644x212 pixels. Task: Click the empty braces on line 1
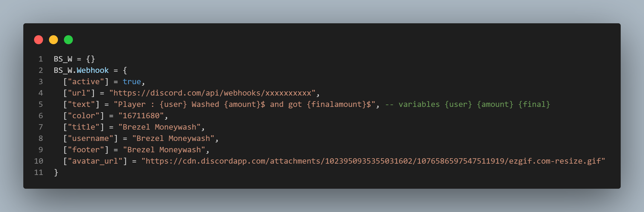[x=91, y=59]
